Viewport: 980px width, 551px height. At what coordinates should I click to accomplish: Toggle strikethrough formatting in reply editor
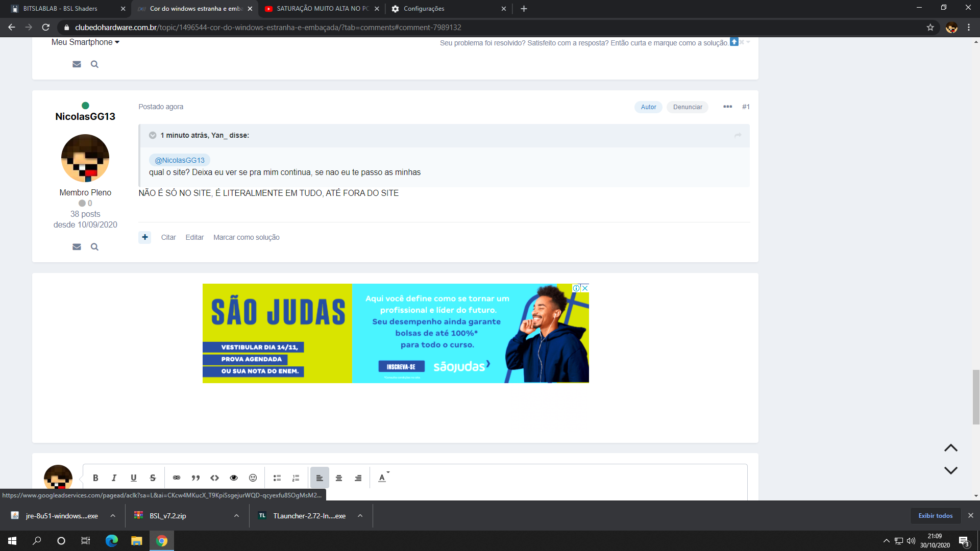tap(153, 478)
